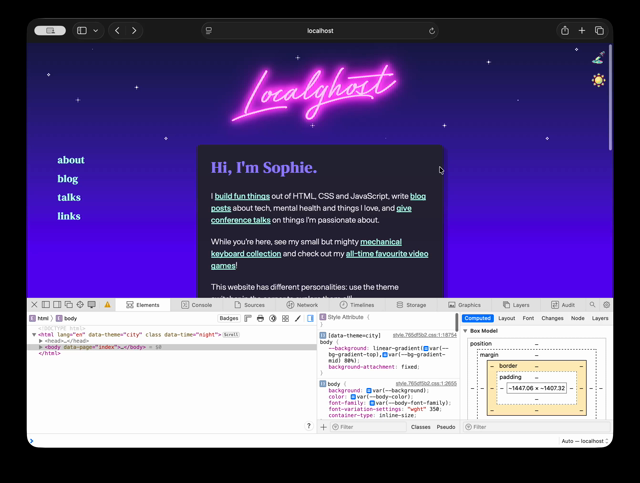The width and height of the screenshot is (640, 483).
Task: Open Web Inspector settings gear
Action: 607,305
